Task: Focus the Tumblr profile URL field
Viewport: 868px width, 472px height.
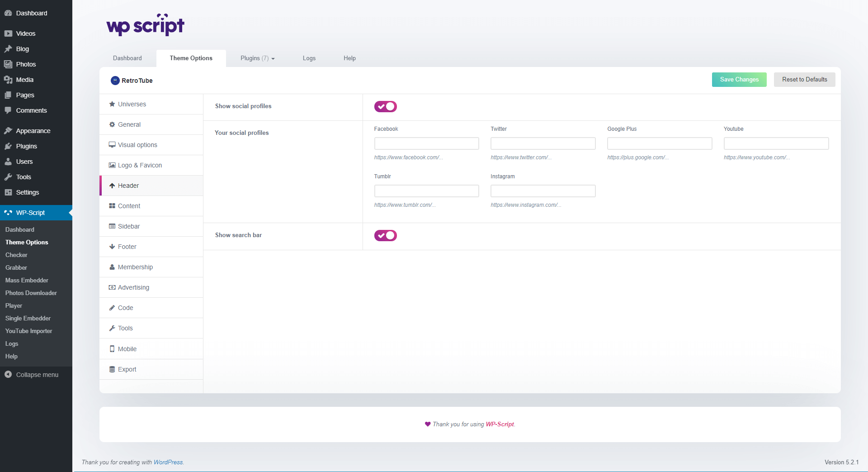Action: 426,191
